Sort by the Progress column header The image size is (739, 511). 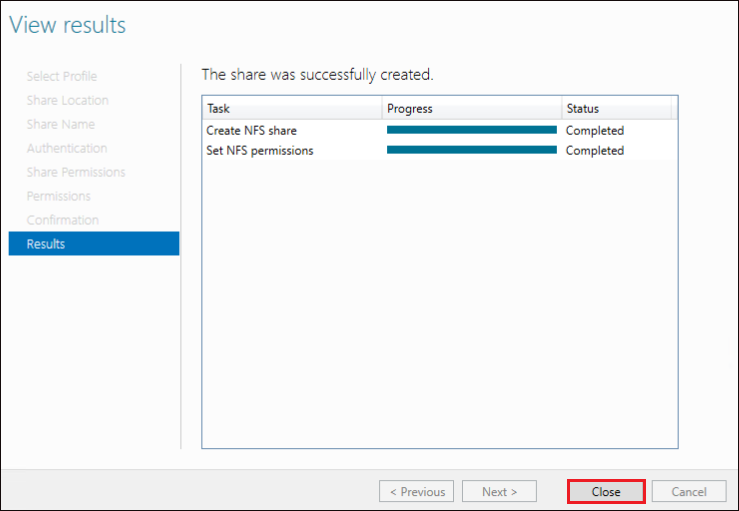pos(472,108)
